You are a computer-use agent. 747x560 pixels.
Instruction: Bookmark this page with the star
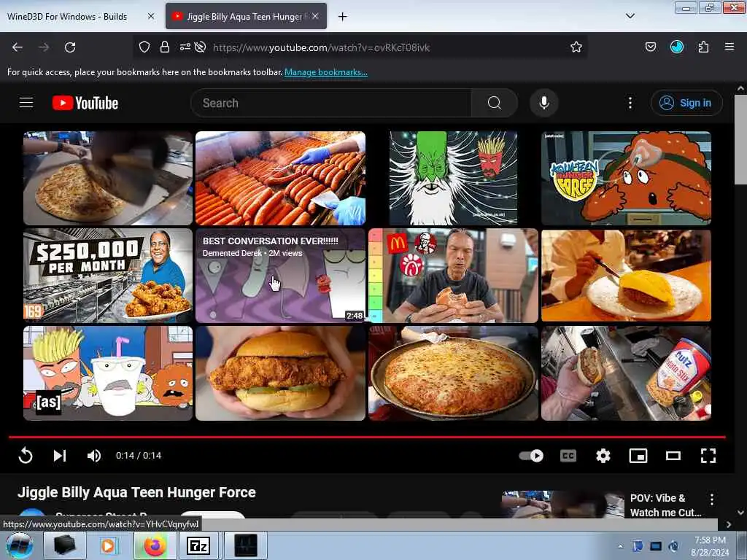point(576,47)
